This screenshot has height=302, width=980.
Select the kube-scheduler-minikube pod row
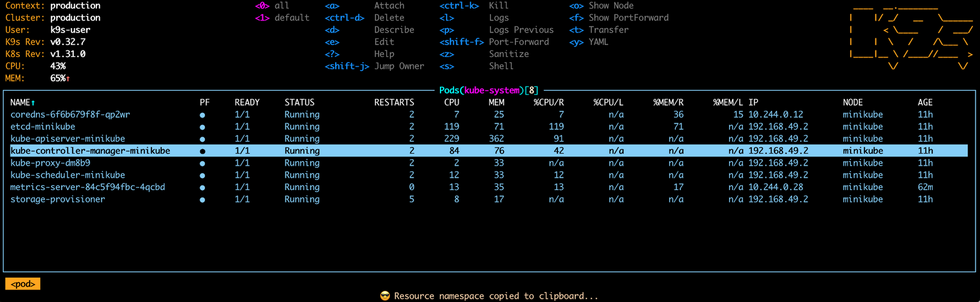489,175
